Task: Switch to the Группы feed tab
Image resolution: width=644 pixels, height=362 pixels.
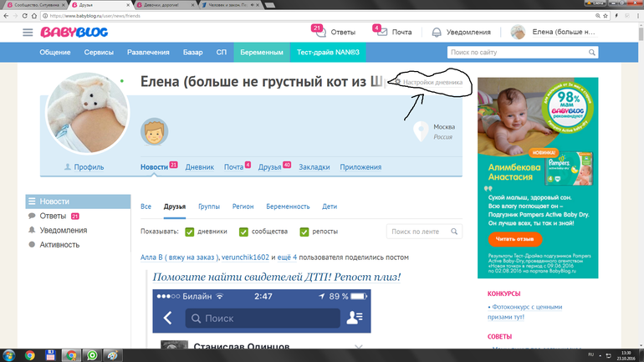Action: [209, 206]
